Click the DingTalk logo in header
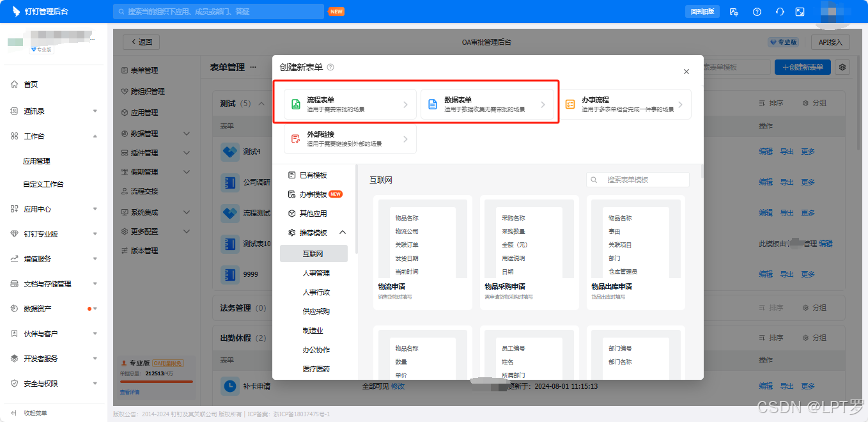868x422 pixels. tap(16, 12)
